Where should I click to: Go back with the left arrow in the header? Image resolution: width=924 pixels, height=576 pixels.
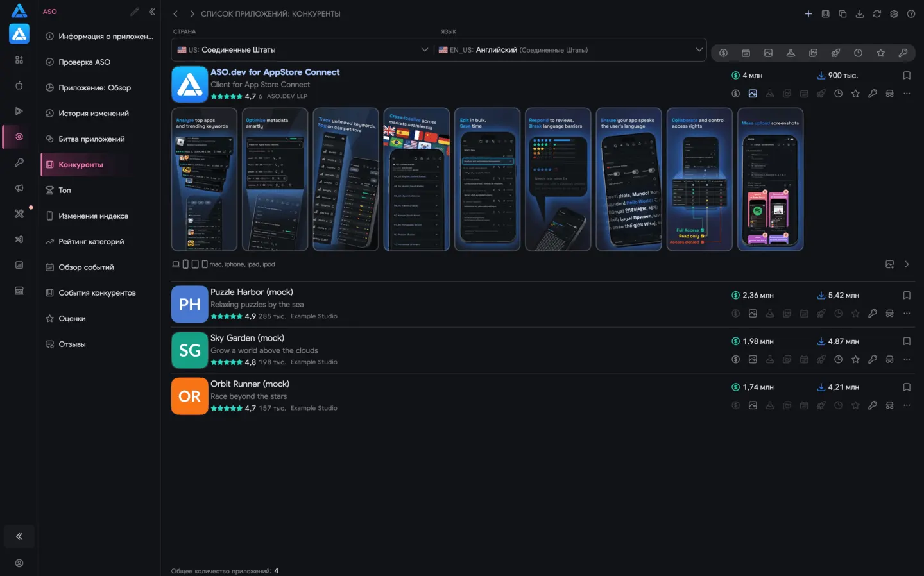[x=175, y=13]
